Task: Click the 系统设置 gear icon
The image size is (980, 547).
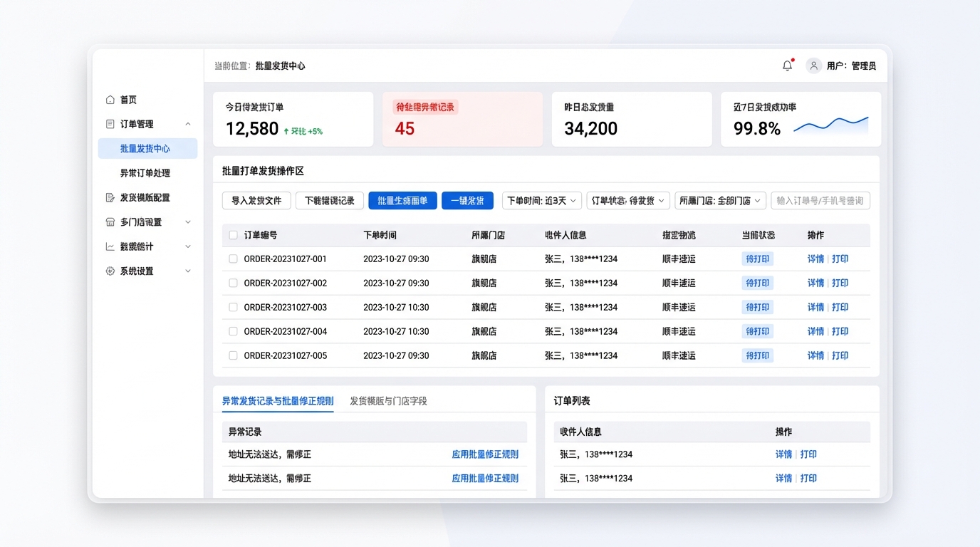Action: (x=110, y=271)
